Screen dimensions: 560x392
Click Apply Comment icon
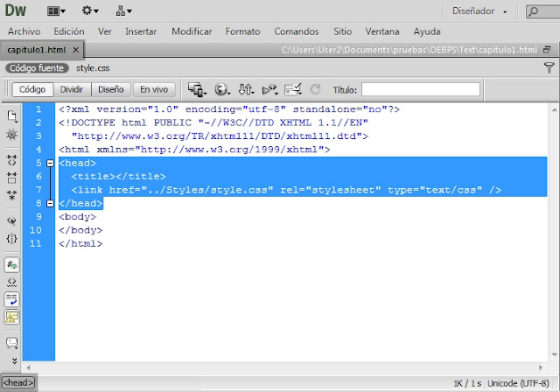tap(11, 343)
